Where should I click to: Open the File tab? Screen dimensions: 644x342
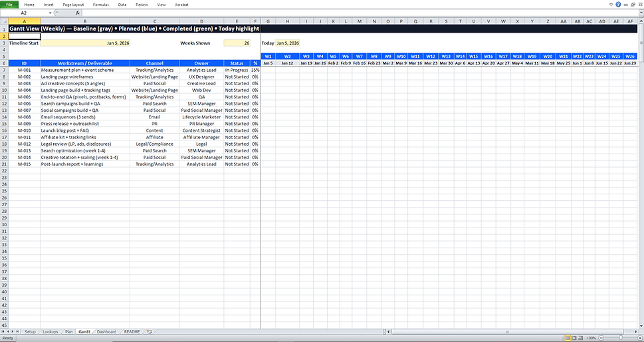[x=9, y=5]
